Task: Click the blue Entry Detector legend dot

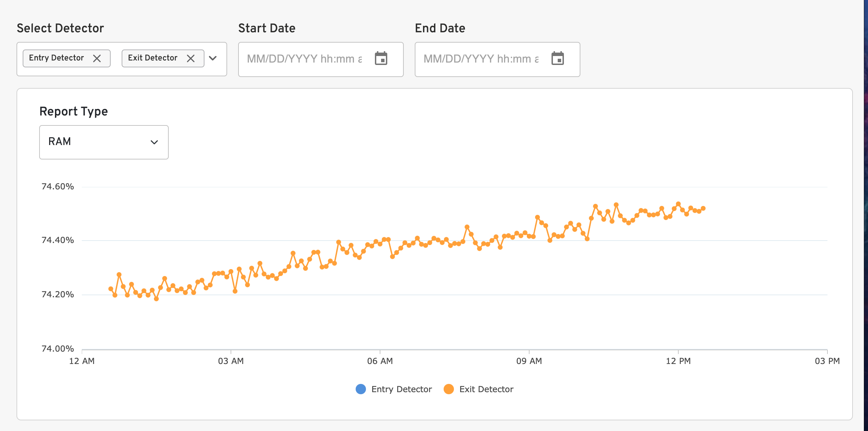Action: coord(361,389)
